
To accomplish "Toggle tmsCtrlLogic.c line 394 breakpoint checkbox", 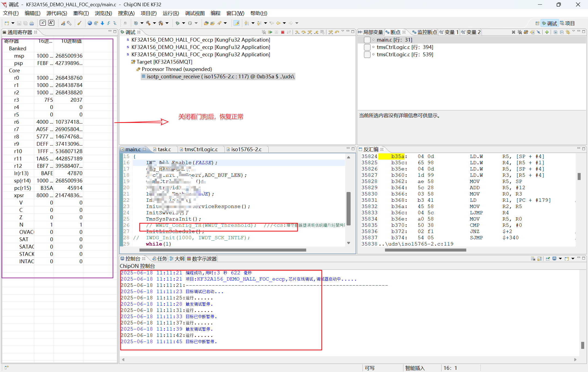I will (367, 47).
